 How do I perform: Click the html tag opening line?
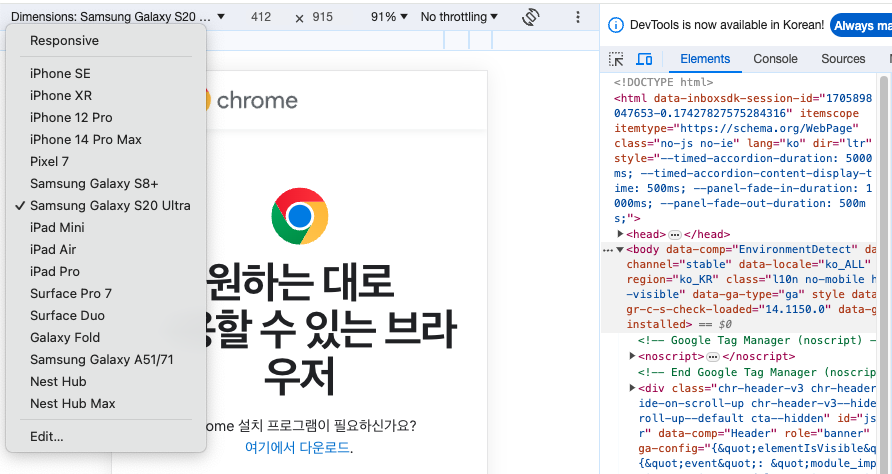click(743, 98)
